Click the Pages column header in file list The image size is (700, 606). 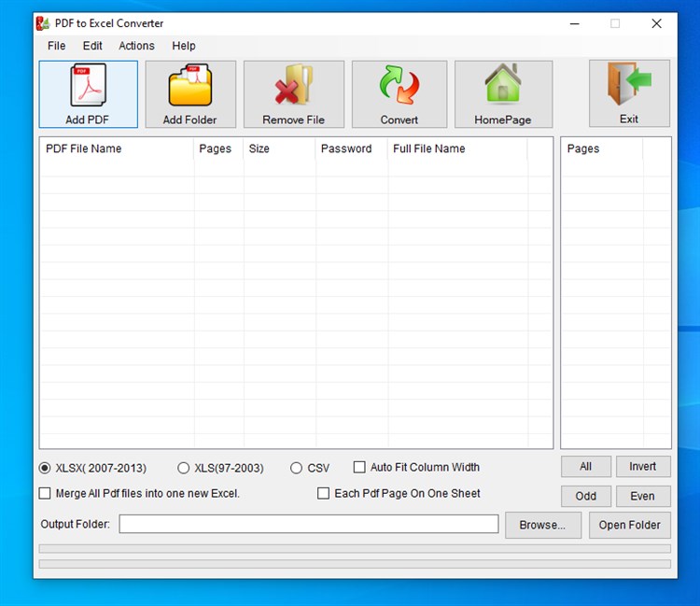coord(218,148)
